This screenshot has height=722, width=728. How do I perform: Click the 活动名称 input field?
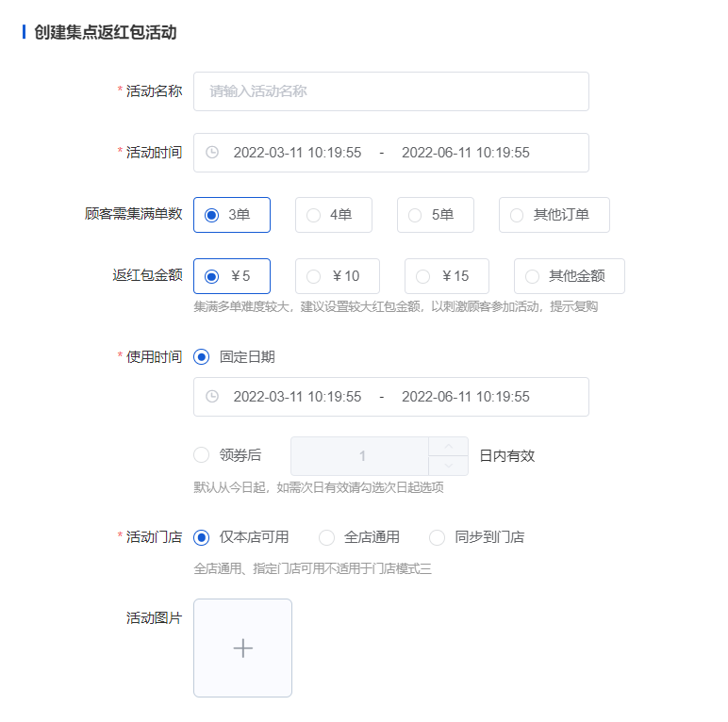pyautogui.click(x=391, y=91)
